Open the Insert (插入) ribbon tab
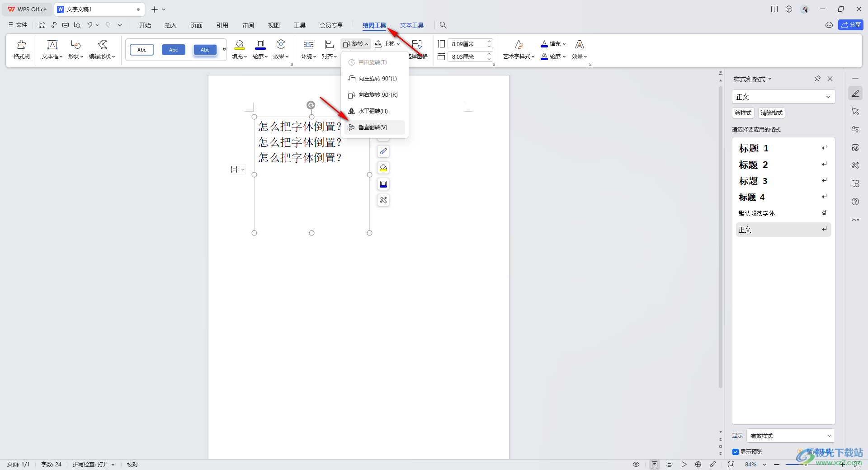Screen dimensions: 868x470 click(170, 25)
